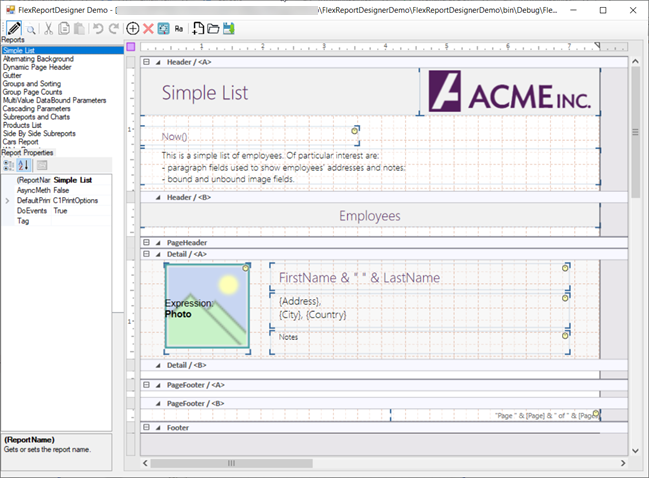Expand the DefaultPrintOptions property row
The width and height of the screenshot is (649, 478).
click(7, 201)
